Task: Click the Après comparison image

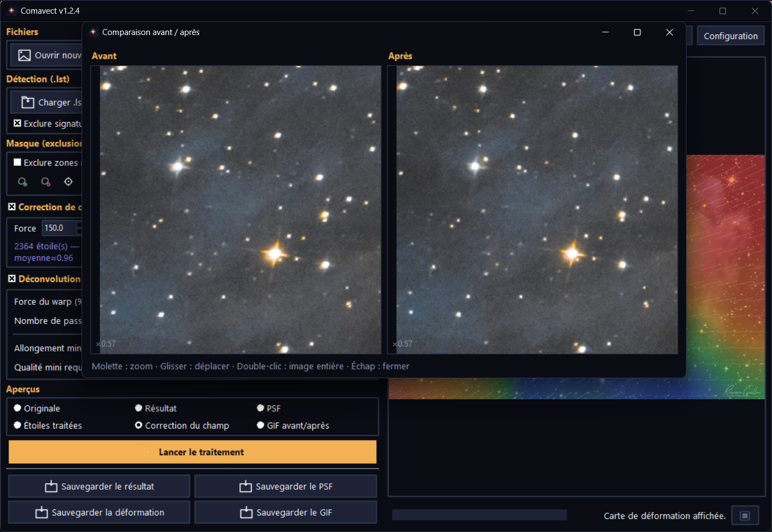Action: point(537,210)
